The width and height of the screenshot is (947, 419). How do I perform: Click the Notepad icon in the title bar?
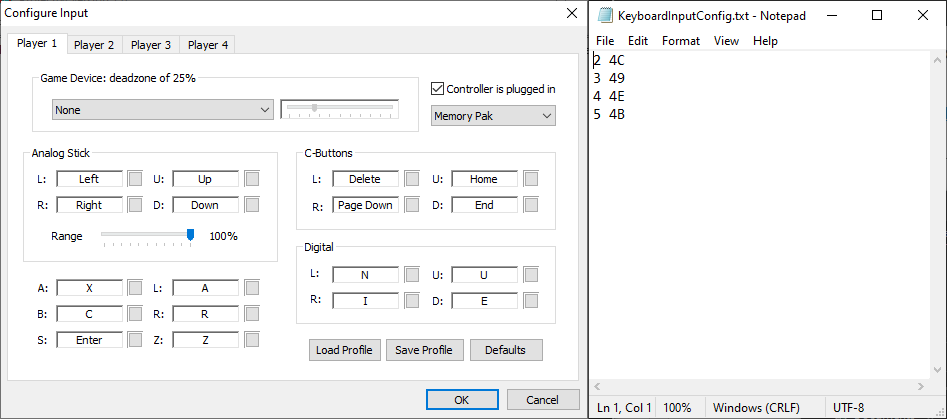604,15
